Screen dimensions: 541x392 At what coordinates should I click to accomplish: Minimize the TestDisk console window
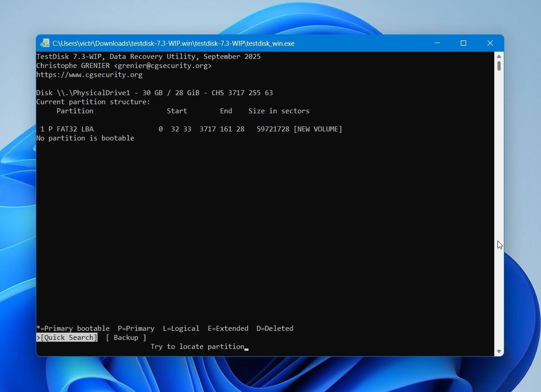click(x=437, y=43)
